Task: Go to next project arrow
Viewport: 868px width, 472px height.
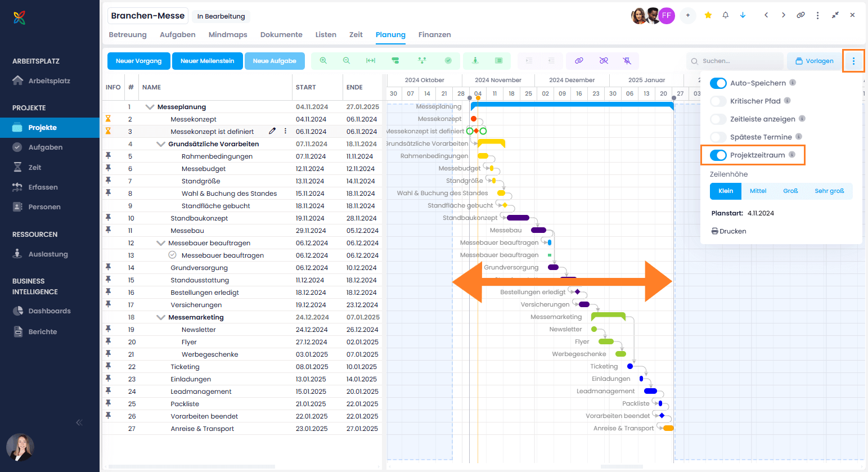Action: [783, 15]
